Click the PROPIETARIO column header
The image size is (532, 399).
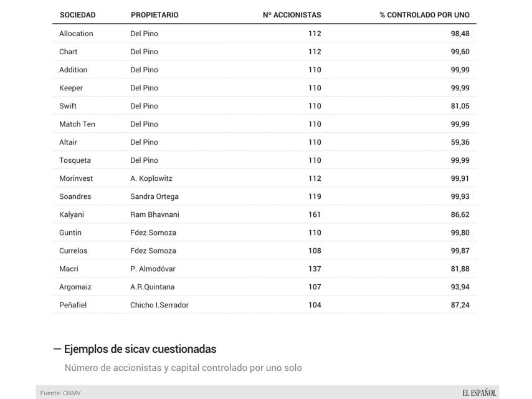click(154, 15)
